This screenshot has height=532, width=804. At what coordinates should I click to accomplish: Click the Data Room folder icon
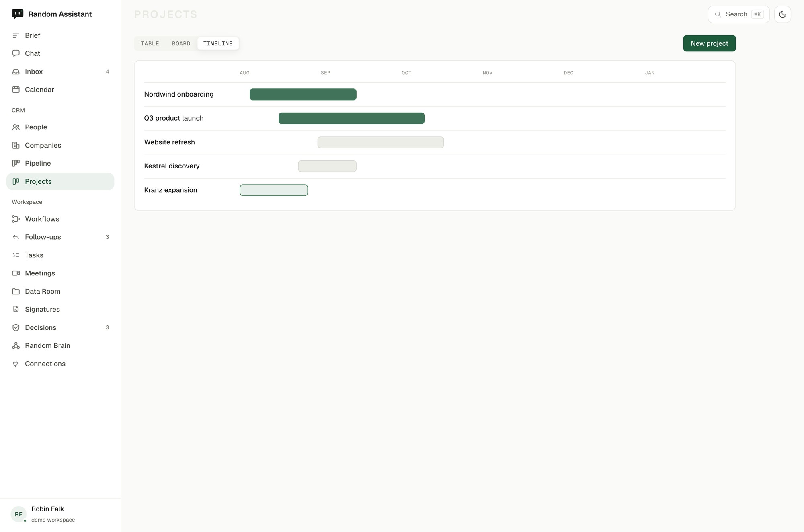pyautogui.click(x=16, y=291)
